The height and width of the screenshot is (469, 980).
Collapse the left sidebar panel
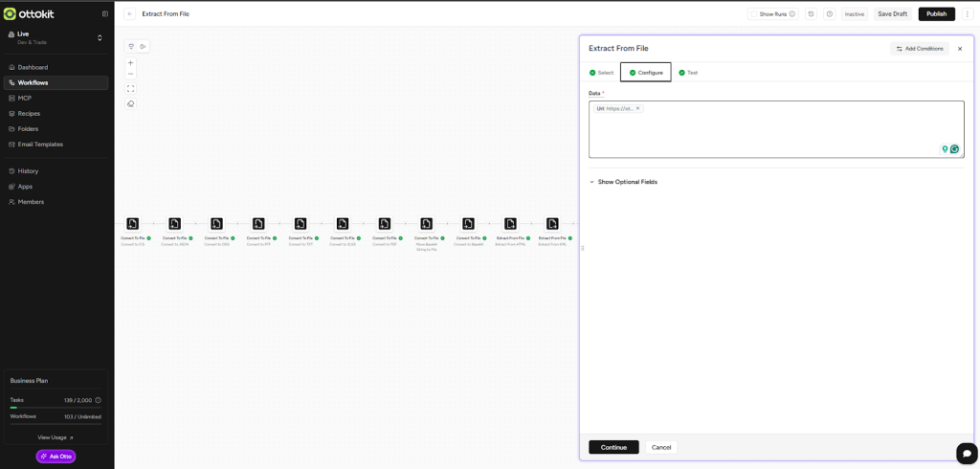click(105, 13)
